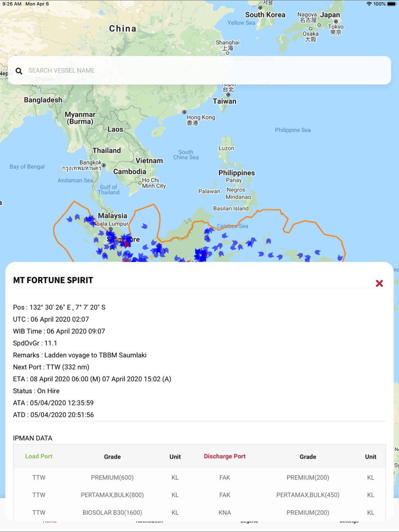This screenshot has height=532, width=399.
Task: Click the KNA discharge port cell
Action: (225, 512)
